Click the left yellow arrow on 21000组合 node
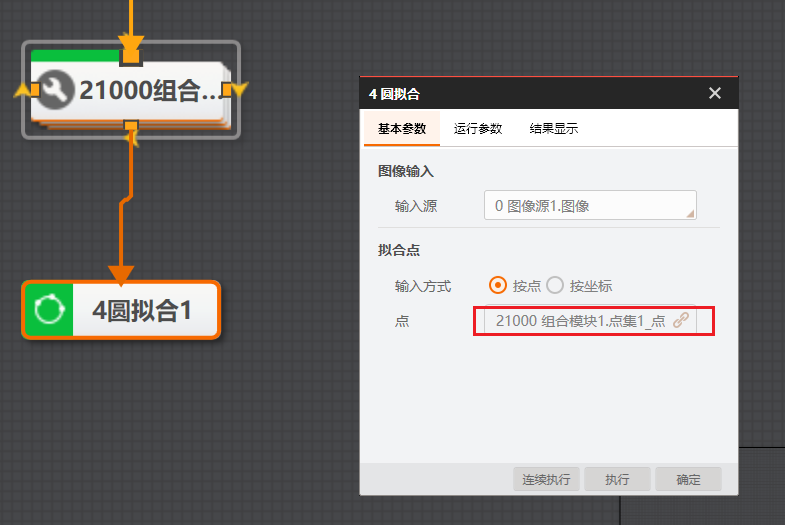The width and height of the screenshot is (785, 525). pos(24,91)
